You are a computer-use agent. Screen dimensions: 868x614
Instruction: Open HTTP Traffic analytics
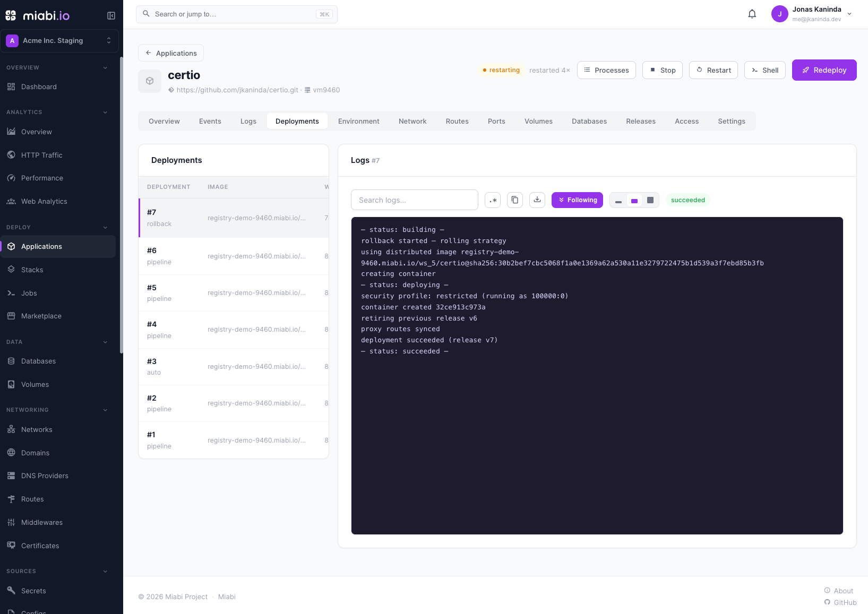click(58, 155)
